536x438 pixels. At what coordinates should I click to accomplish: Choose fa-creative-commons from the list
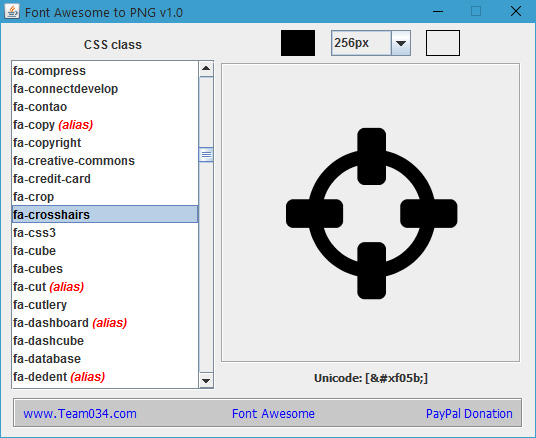[x=105, y=161]
